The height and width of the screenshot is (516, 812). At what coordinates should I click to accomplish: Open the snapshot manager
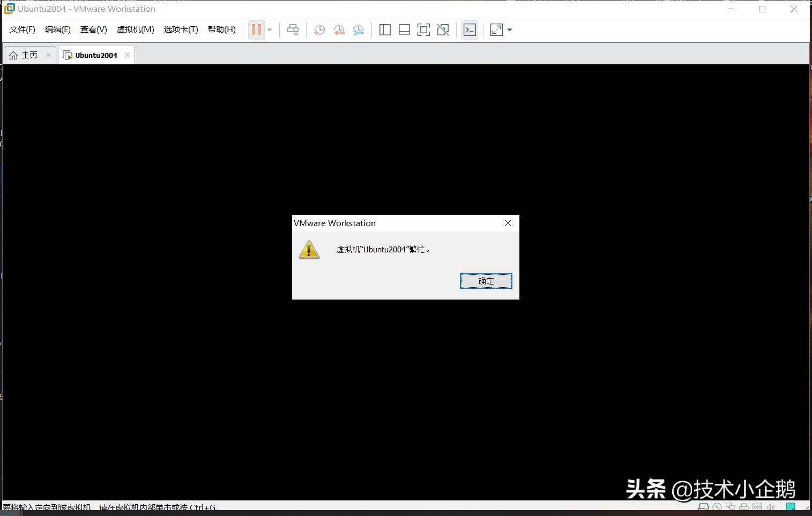click(x=359, y=30)
